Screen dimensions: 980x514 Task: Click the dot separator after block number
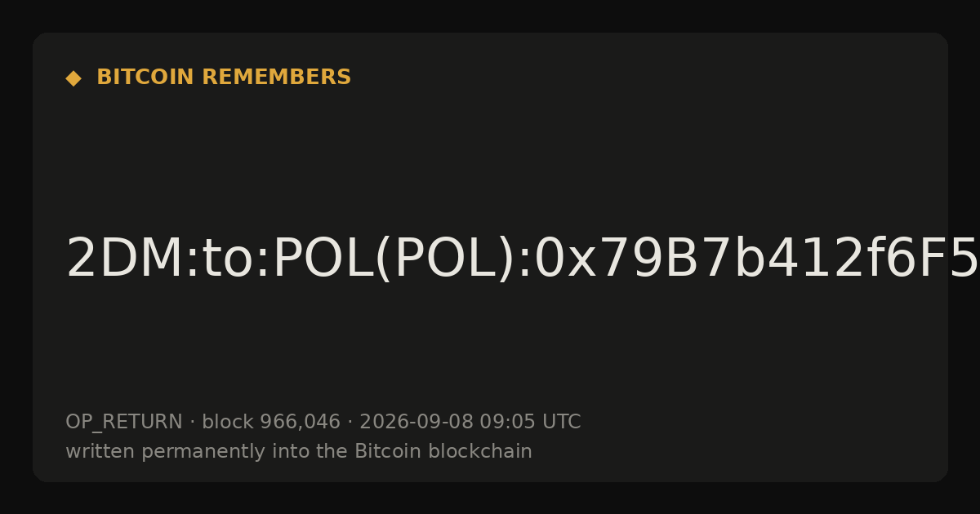tap(350, 423)
